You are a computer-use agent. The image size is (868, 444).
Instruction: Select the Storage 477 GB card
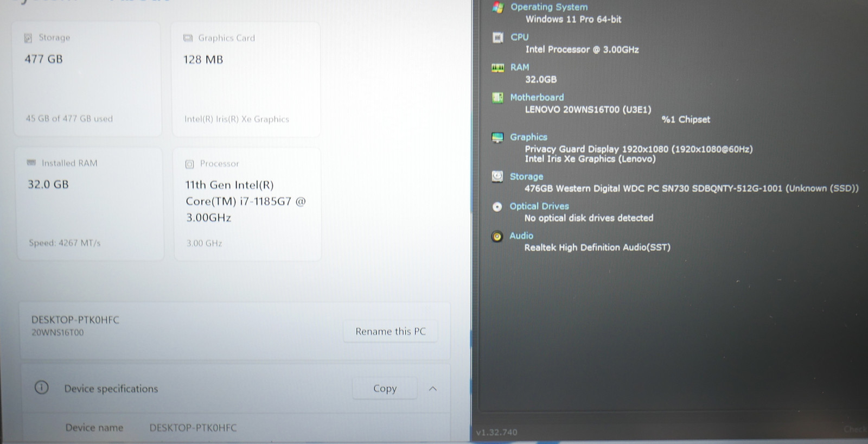[x=87, y=79]
